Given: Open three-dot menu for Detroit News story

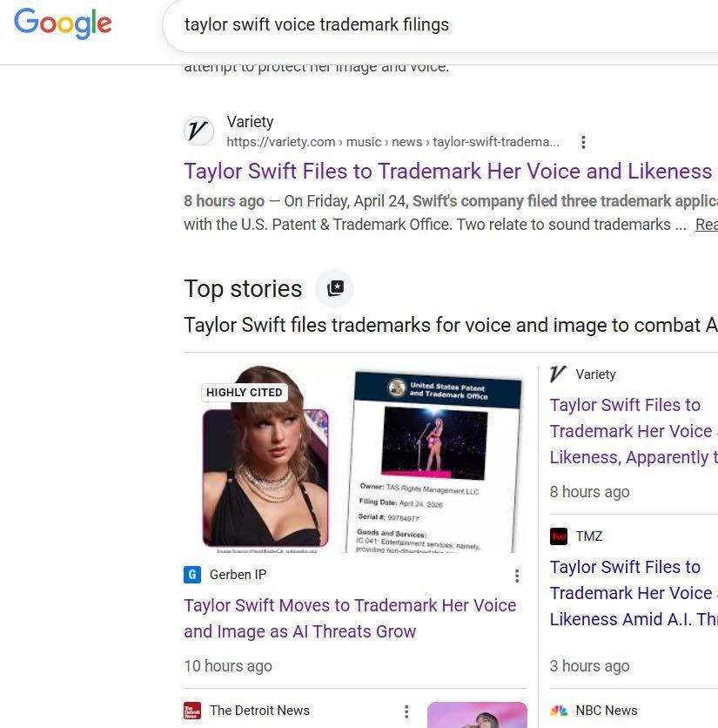Looking at the screenshot, I should coord(406,711).
